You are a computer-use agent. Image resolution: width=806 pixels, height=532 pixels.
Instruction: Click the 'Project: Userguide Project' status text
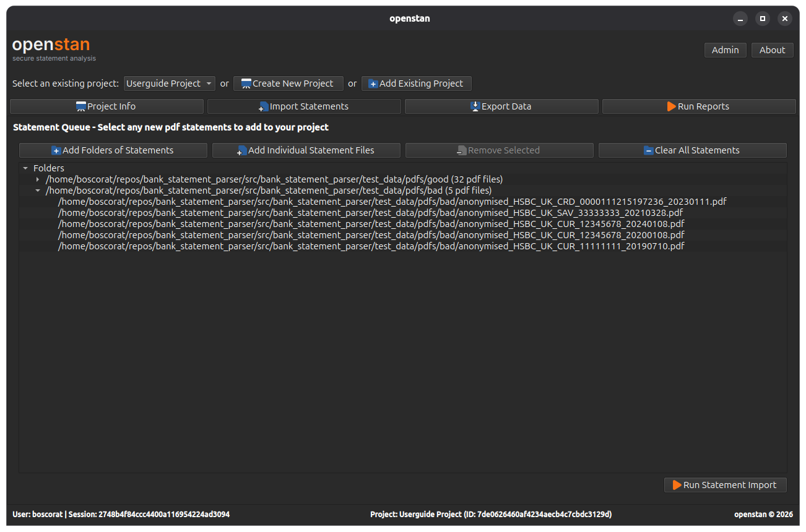click(491, 514)
